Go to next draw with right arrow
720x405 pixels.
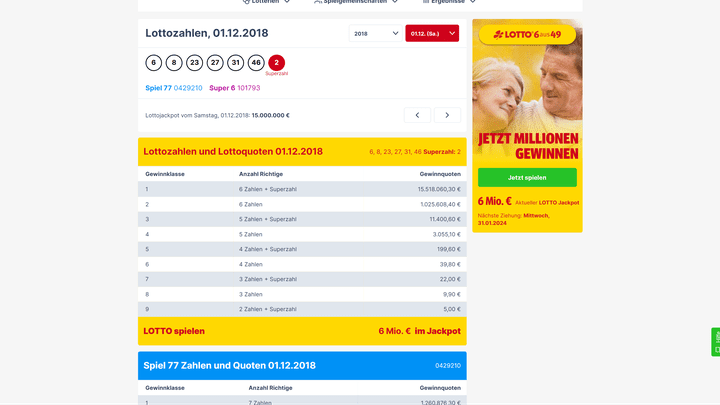click(x=447, y=115)
